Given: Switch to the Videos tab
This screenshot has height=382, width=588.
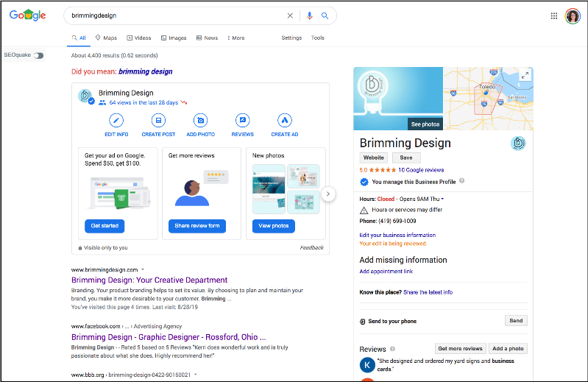Looking at the screenshot, I should click(x=139, y=38).
